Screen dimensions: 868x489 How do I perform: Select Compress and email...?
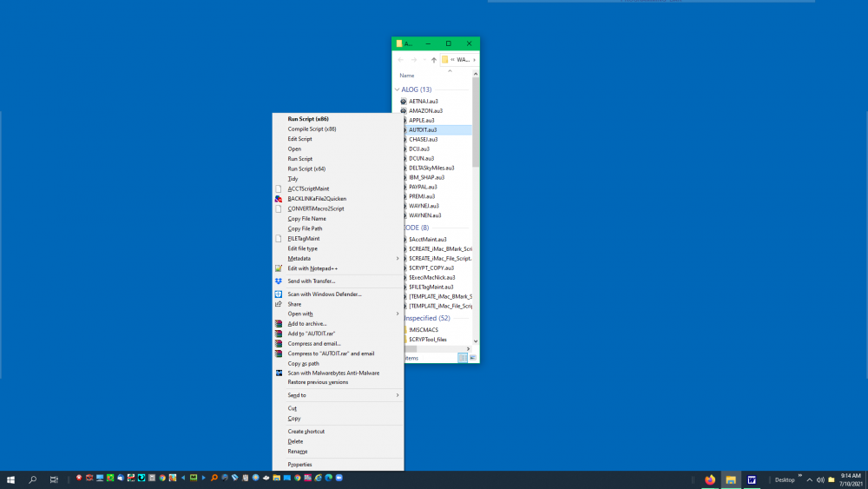click(x=338, y=343)
